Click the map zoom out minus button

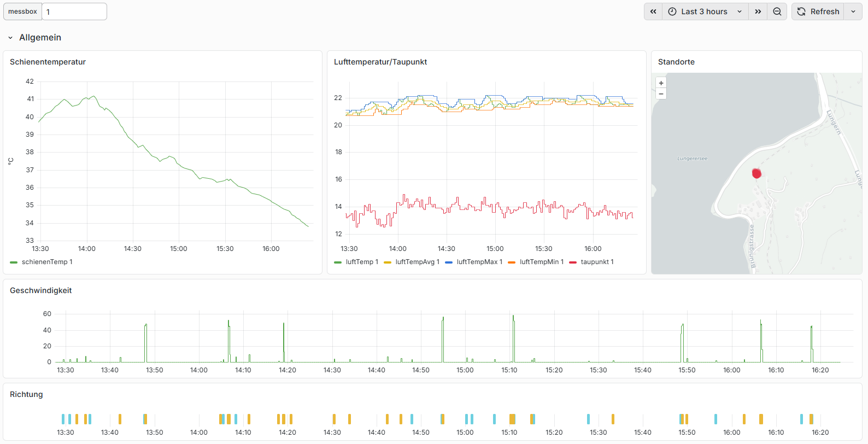coord(661,94)
